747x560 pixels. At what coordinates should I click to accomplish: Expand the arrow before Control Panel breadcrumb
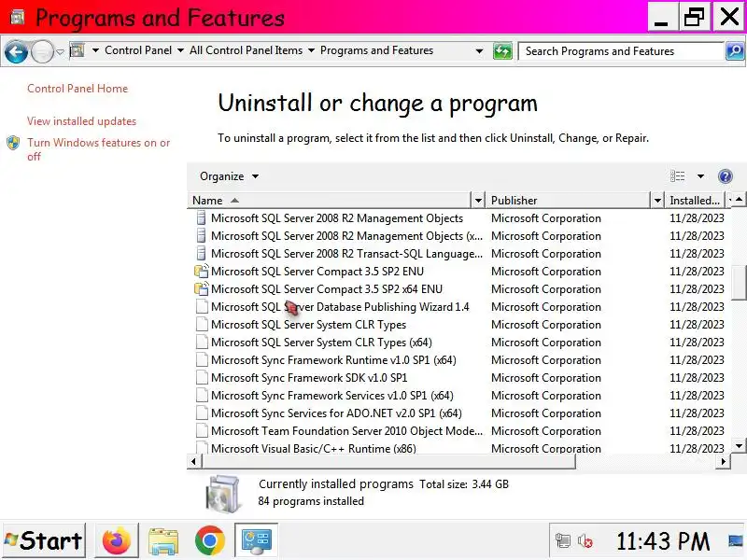coord(96,50)
